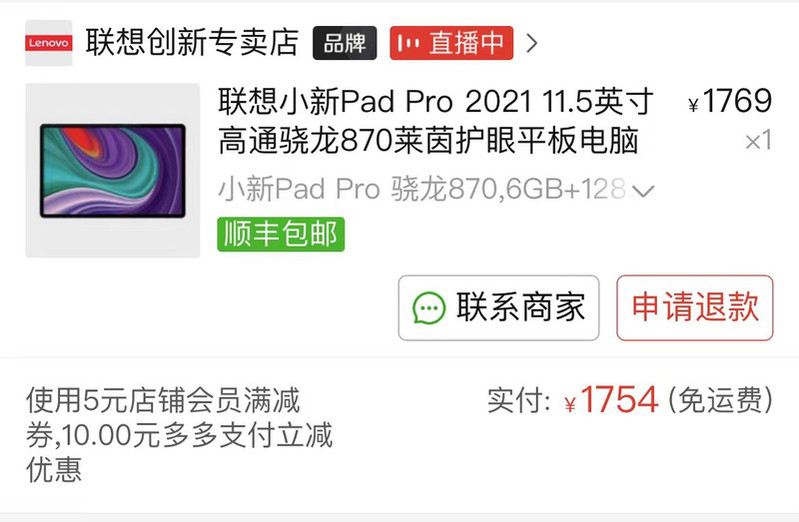Expand the store arrow chevron

(x=531, y=43)
